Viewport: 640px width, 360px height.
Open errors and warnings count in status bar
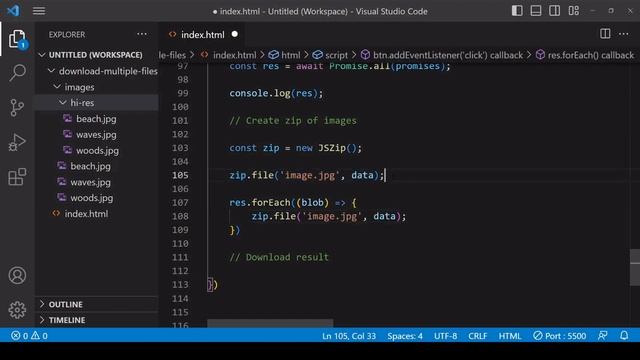point(29,336)
